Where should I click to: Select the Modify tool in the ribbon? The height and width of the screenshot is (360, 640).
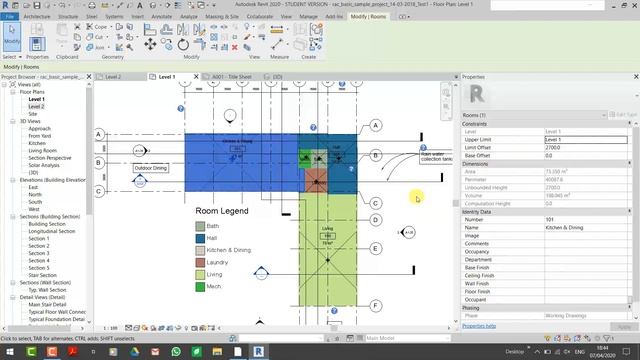[12, 36]
